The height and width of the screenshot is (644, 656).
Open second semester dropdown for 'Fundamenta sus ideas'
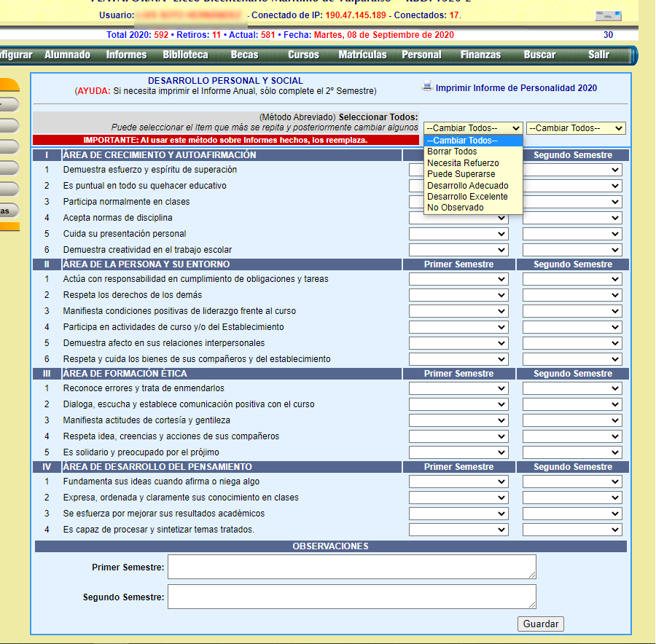tap(572, 482)
